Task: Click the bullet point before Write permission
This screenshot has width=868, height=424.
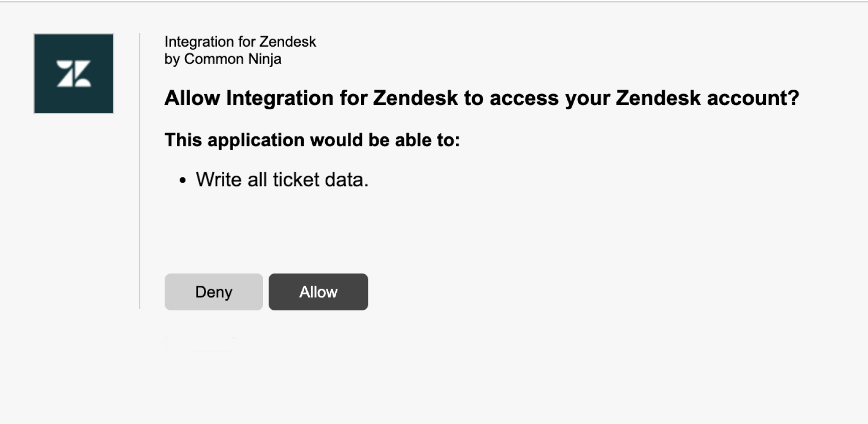Action: (x=183, y=180)
